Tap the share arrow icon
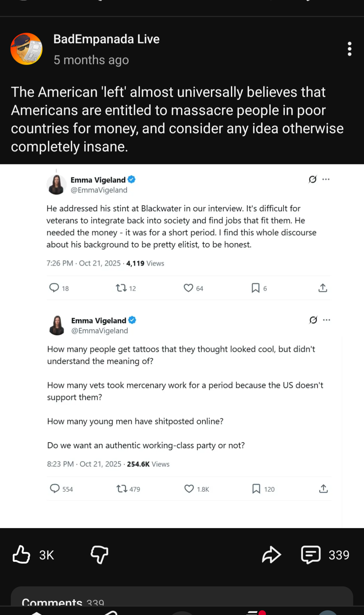The image size is (364, 615). click(x=271, y=555)
